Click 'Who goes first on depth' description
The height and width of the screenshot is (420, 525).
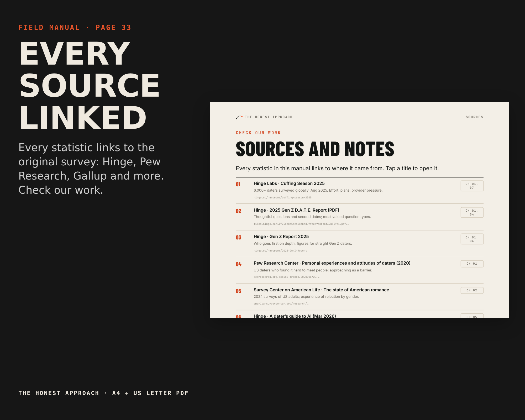[x=303, y=244]
